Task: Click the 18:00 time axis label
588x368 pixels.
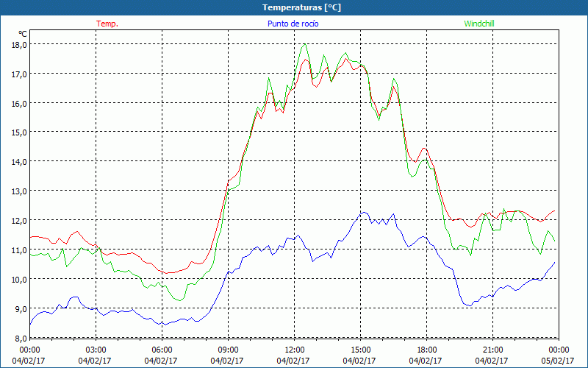Action: tap(426, 350)
